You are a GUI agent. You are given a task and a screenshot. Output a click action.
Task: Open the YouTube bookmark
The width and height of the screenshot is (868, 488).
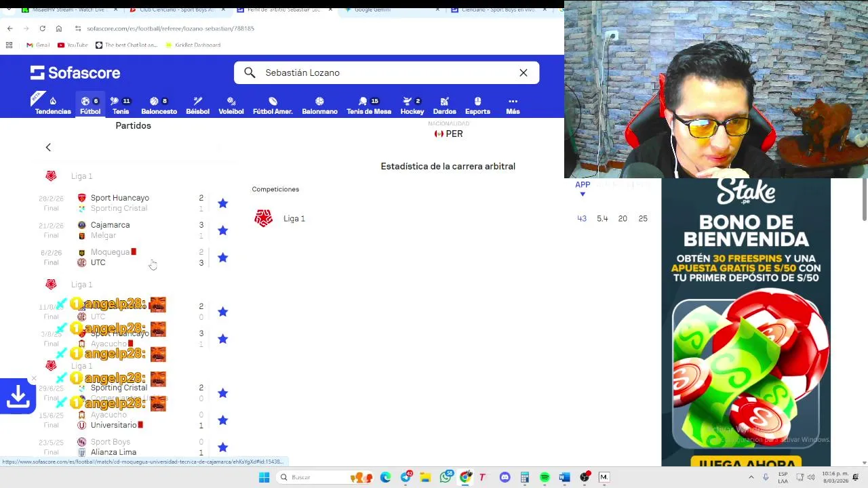coord(73,45)
